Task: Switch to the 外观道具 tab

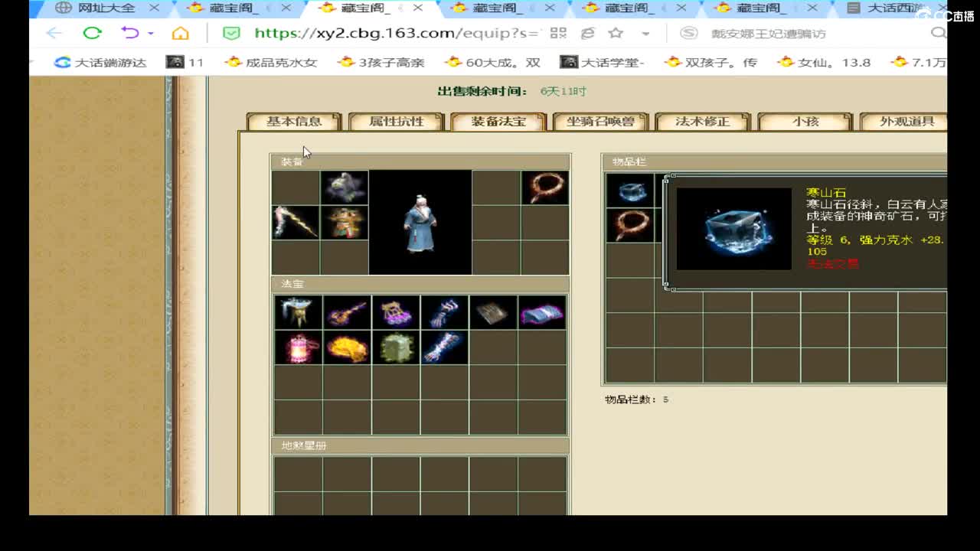Action: (x=903, y=122)
